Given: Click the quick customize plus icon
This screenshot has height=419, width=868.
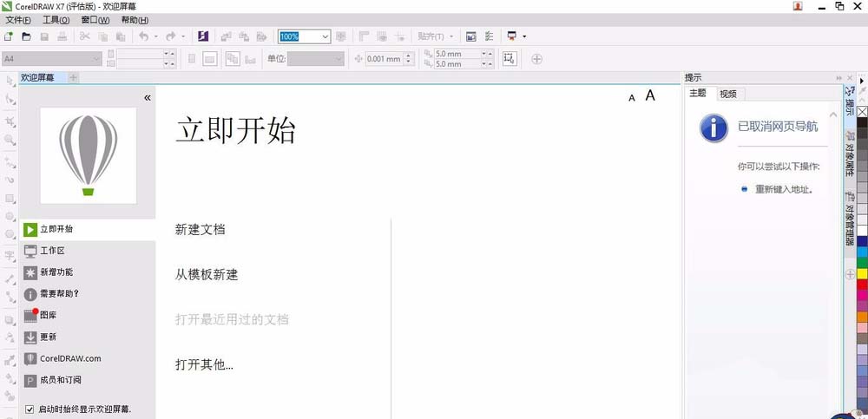Looking at the screenshot, I should pyautogui.click(x=536, y=59).
